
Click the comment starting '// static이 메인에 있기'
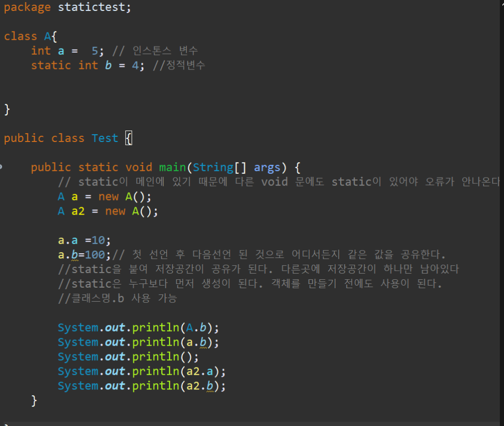(279, 182)
